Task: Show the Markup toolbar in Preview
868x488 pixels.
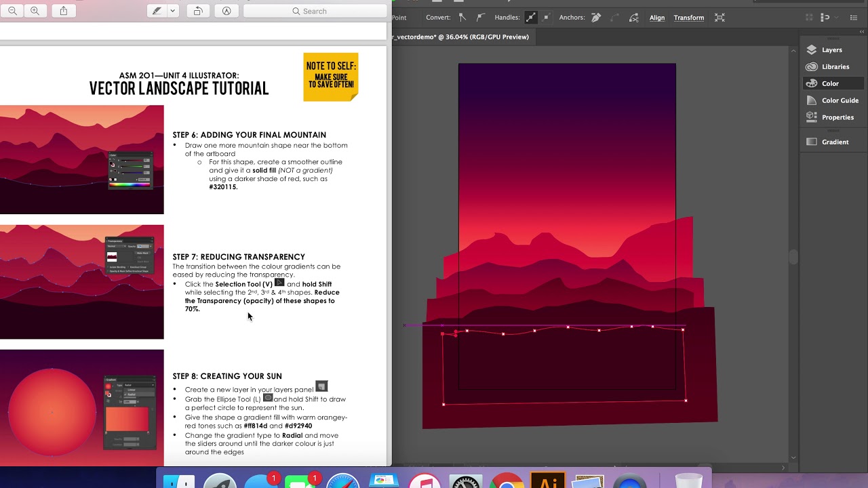Action: click(226, 11)
